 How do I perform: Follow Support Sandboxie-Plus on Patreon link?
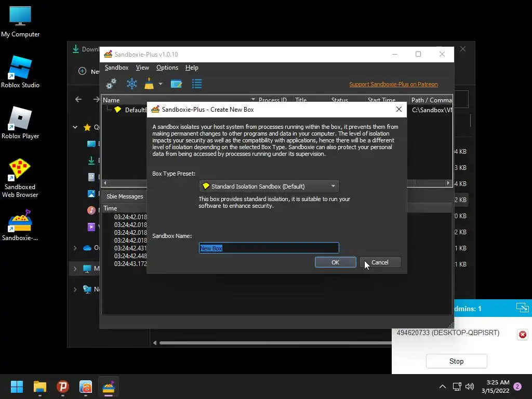pos(393,84)
